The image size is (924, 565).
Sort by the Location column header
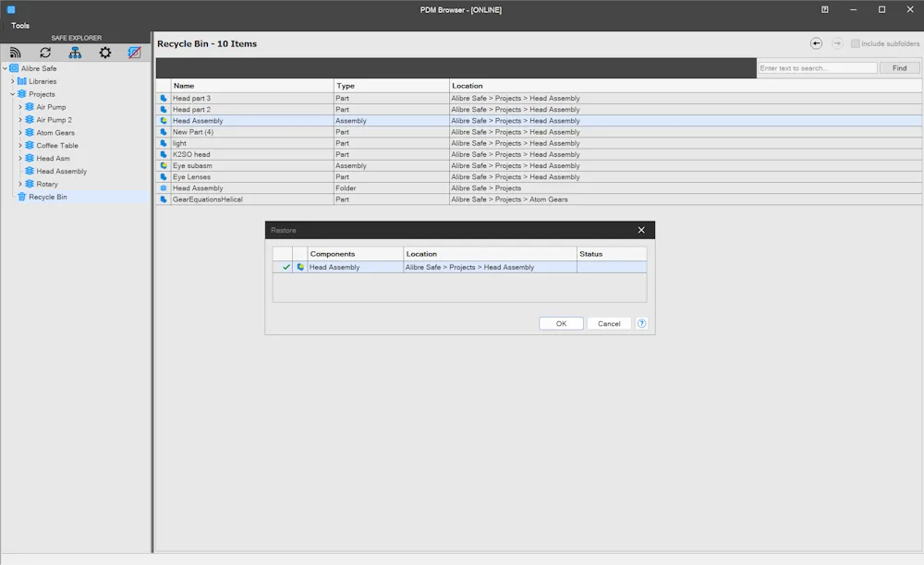click(686, 85)
